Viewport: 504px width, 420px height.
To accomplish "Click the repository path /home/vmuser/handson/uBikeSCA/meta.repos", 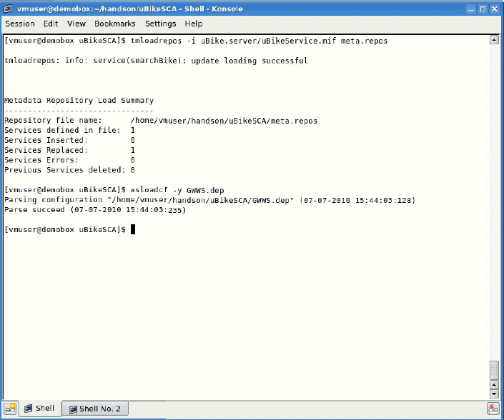I will pyautogui.click(x=224, y=121).
